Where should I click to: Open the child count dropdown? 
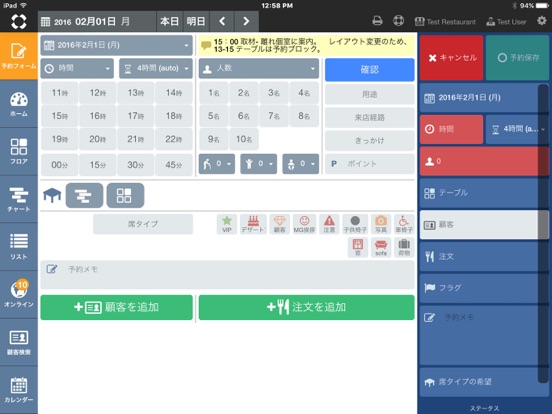click(x=259, y=164)
